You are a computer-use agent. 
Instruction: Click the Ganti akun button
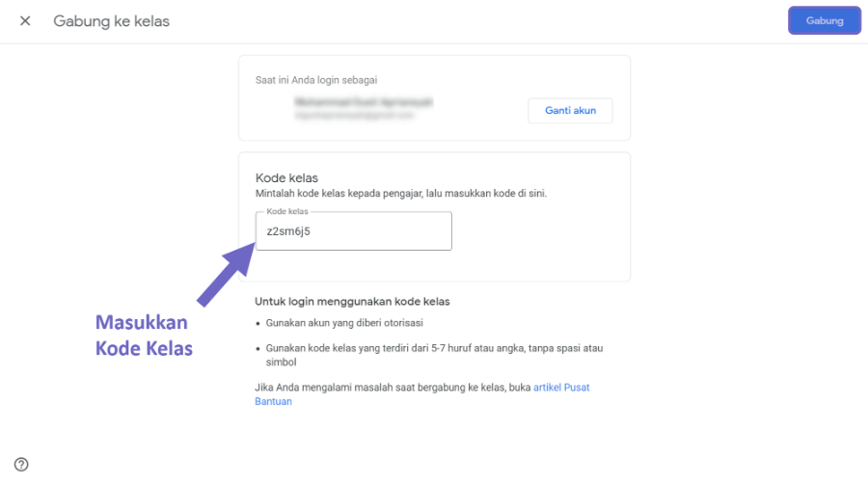570,111
